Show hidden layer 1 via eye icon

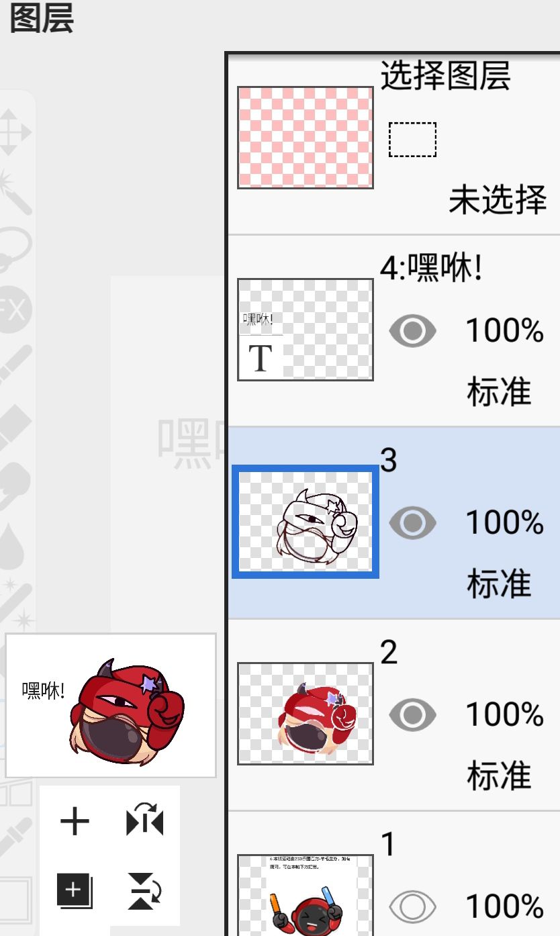[413, 906]
